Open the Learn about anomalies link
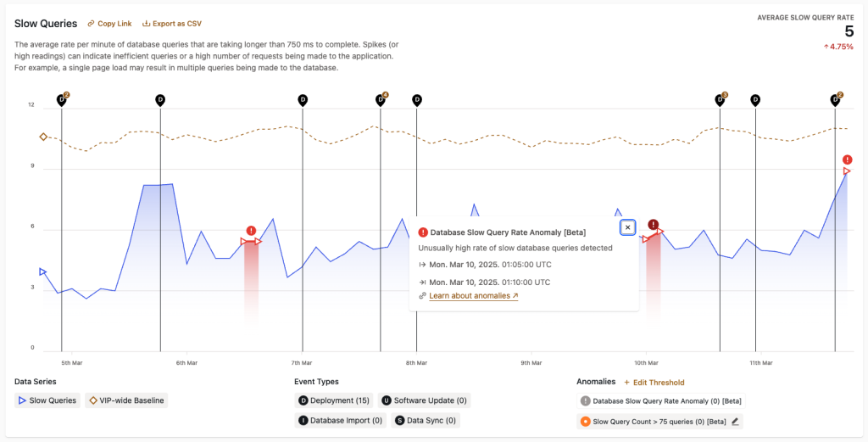The height and width of the screenshot is (442, 868). click(473, 296)
